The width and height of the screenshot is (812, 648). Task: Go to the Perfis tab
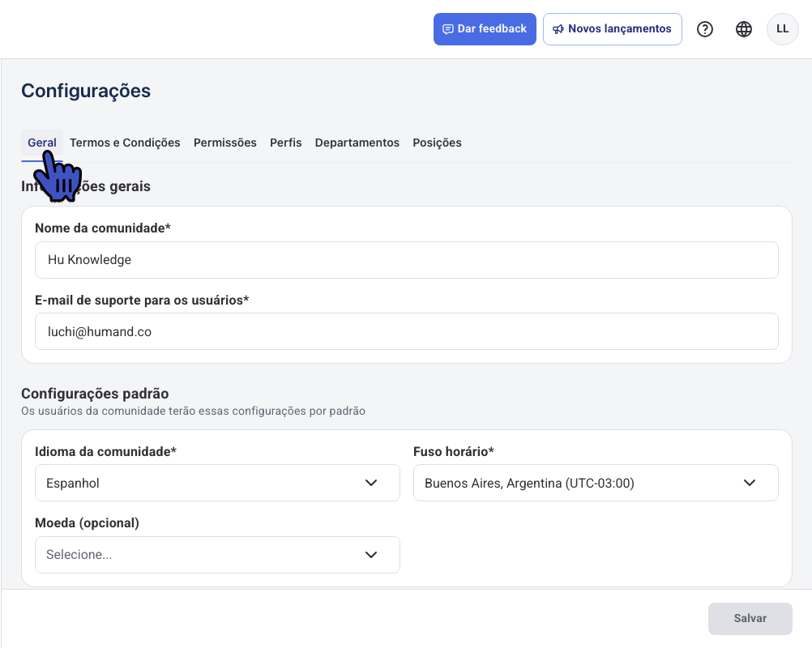[285, 143]
